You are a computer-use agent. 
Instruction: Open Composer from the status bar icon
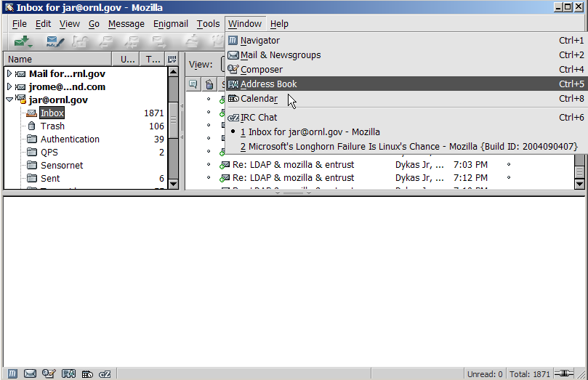49,374
